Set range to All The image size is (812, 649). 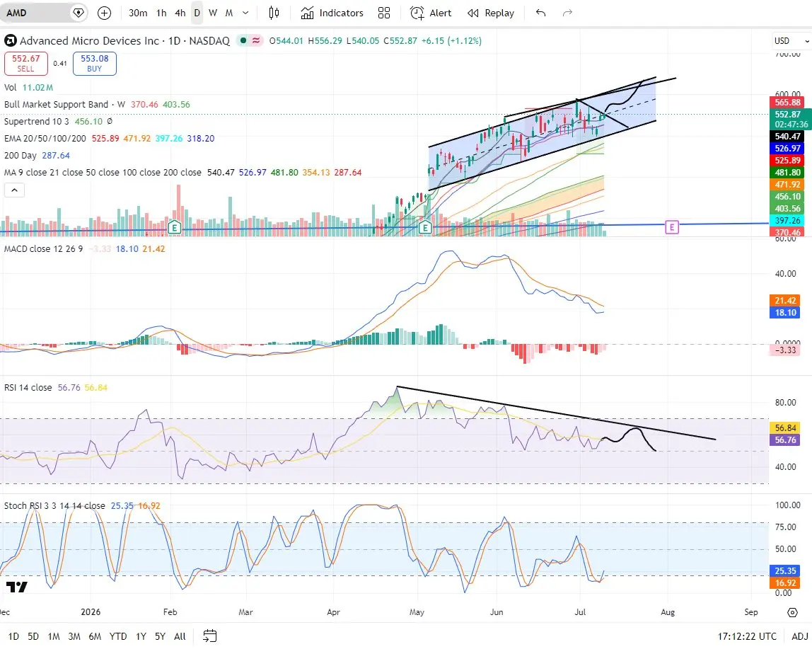tap(180, 636)
